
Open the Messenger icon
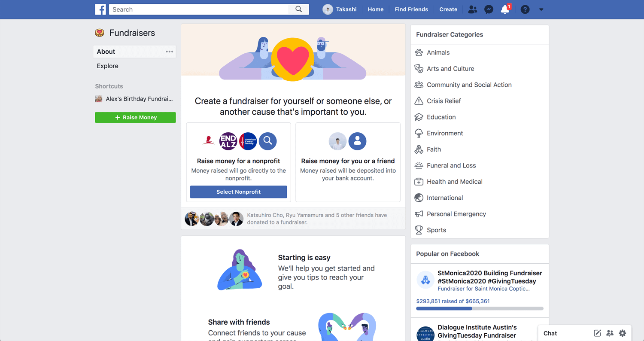coord(489,9)
